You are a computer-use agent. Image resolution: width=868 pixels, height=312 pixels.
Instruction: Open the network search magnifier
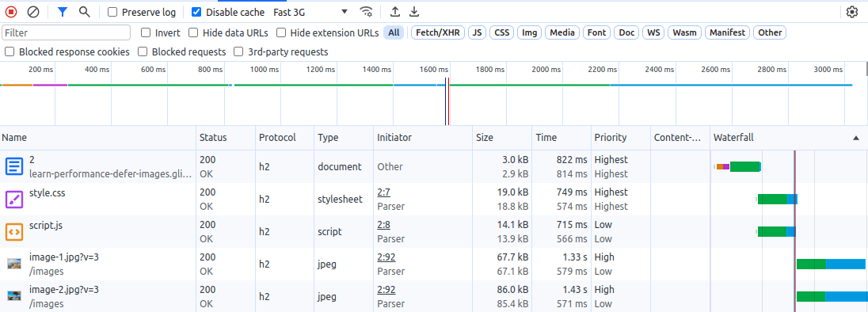[x=84, y=12]
